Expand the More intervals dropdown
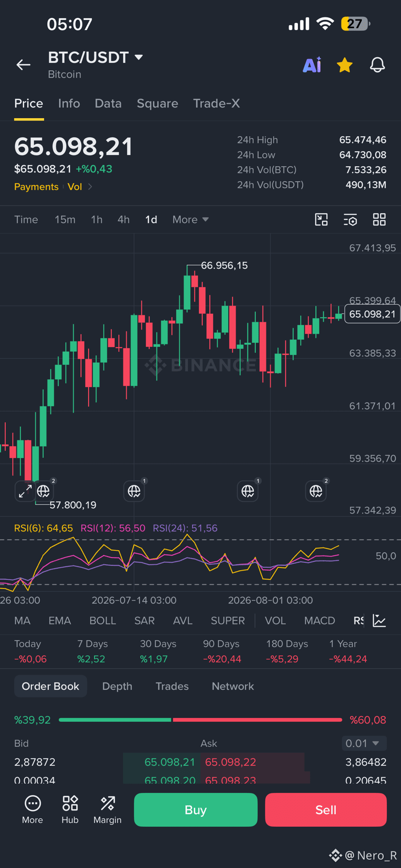The width and height of the screenshot is (401, 868). (x=190, y=219)
